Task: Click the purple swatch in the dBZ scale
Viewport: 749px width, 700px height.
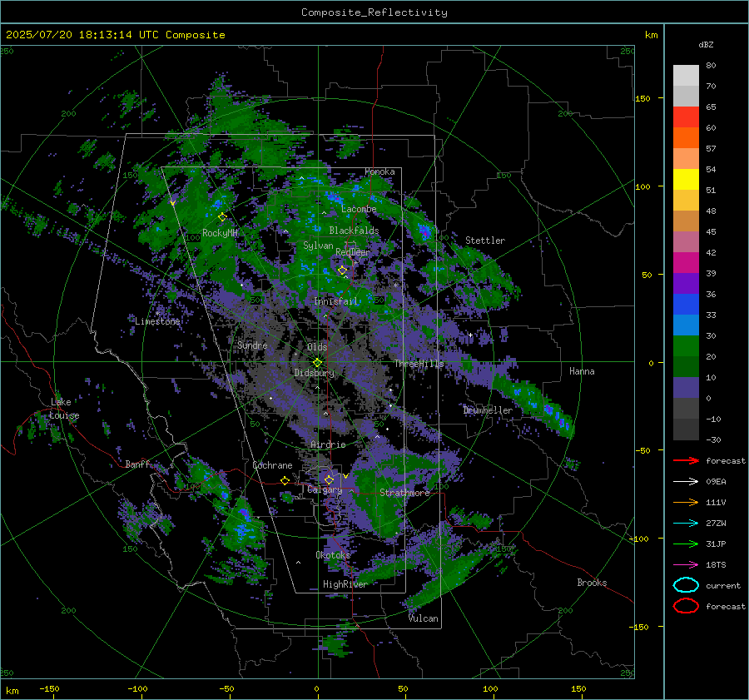Action: (686, 283)
